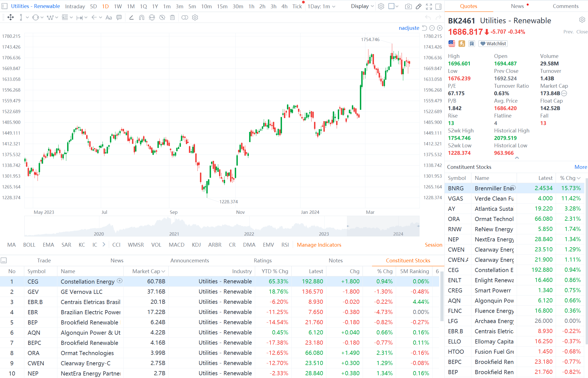Switch chart to Intraday view

(75, 6)
